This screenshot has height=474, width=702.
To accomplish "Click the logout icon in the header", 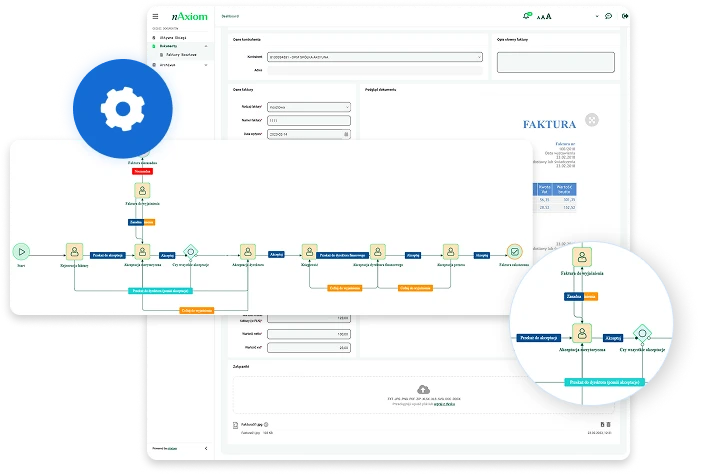I will point(624,16).
